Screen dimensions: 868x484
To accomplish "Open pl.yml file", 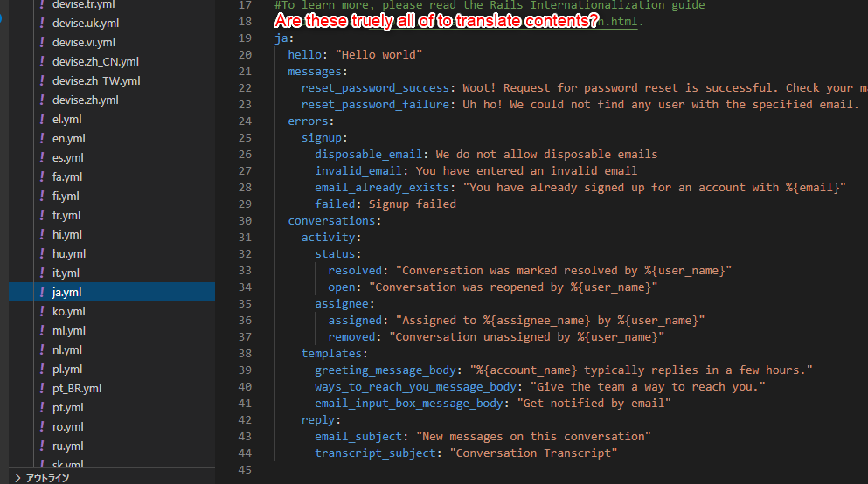I will pos(67,370).
